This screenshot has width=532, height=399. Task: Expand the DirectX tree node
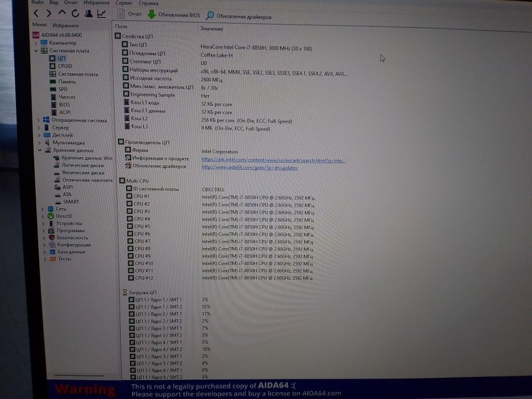click(x=43, y=216)
